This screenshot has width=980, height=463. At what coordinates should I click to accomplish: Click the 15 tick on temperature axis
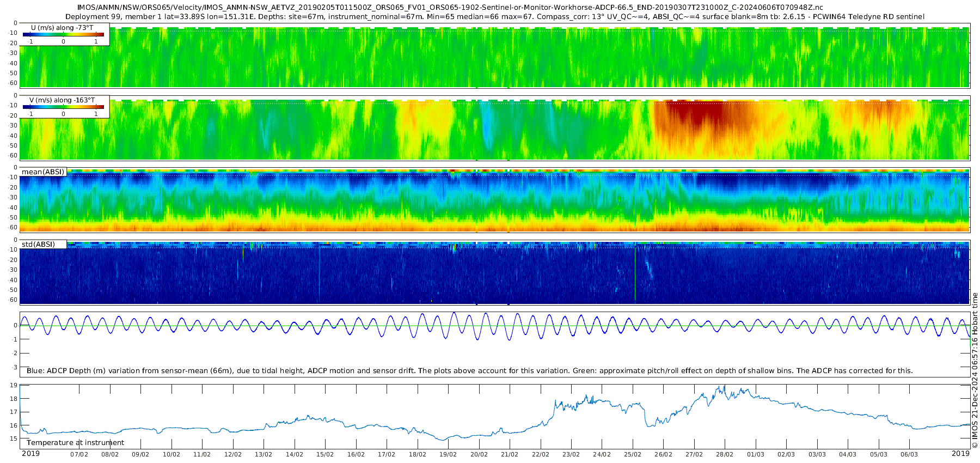14,438
